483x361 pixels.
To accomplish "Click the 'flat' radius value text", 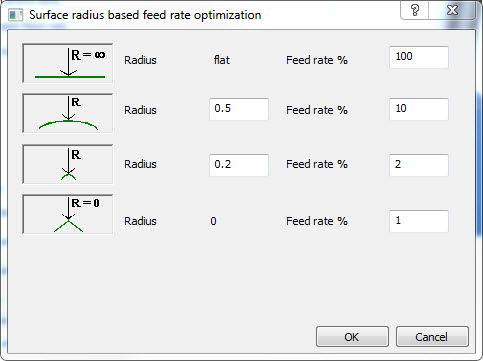I will pyautogui.click(x=222, y=60).
